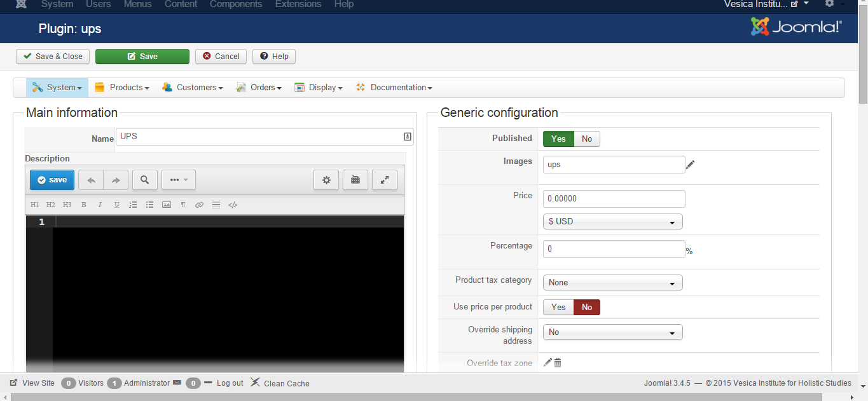868x401 pixels.
Task: Click the green Save button
Action: [x=142, y=57]
